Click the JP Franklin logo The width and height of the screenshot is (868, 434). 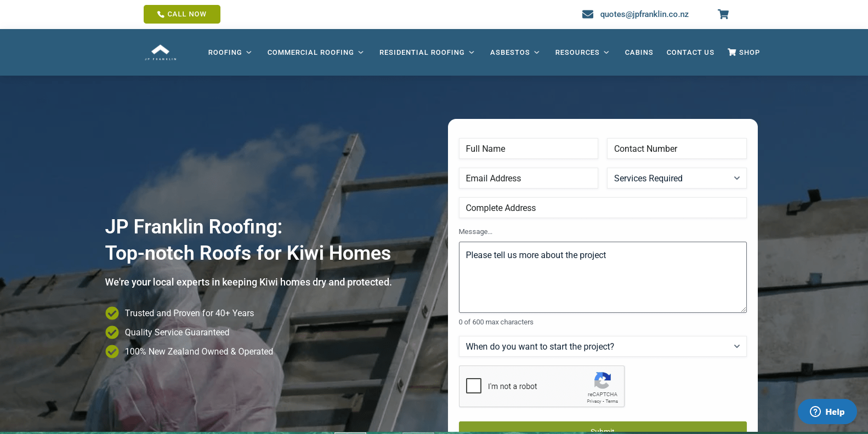pyautogui.click(x=161, y=52)
